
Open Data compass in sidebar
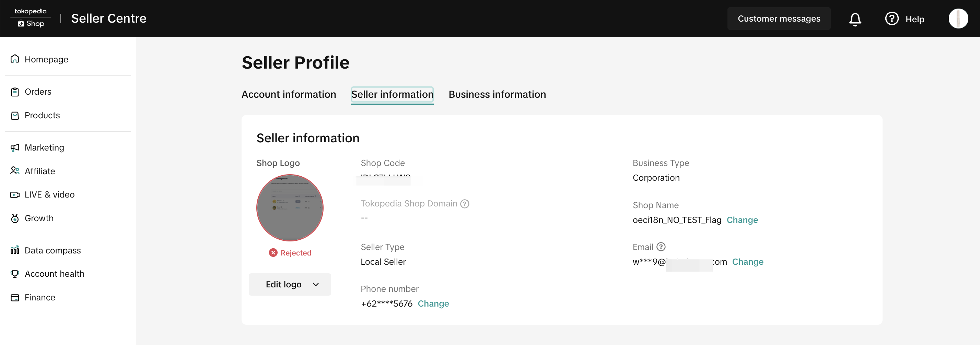[52, 250]
